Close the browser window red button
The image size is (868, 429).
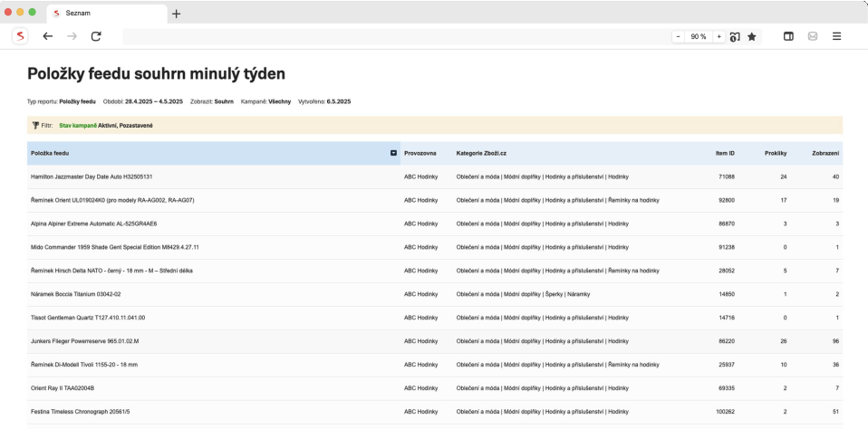coord(8,12)
